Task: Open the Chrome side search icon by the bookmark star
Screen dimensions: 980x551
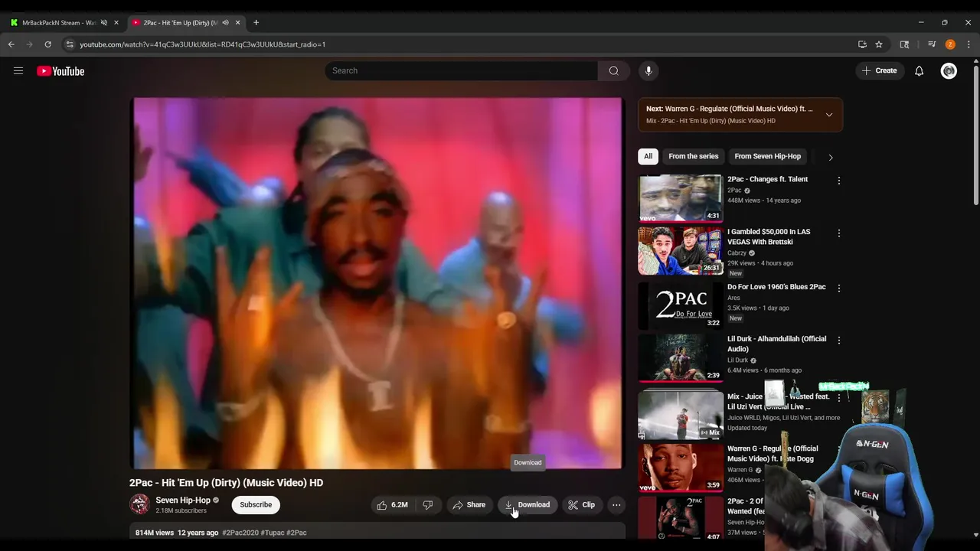Action: pos(904,44)
